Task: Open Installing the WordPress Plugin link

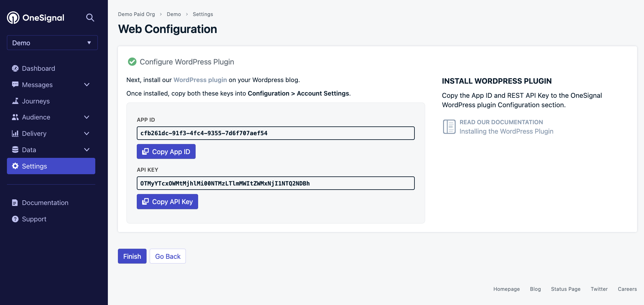Action: click(506, 131)
